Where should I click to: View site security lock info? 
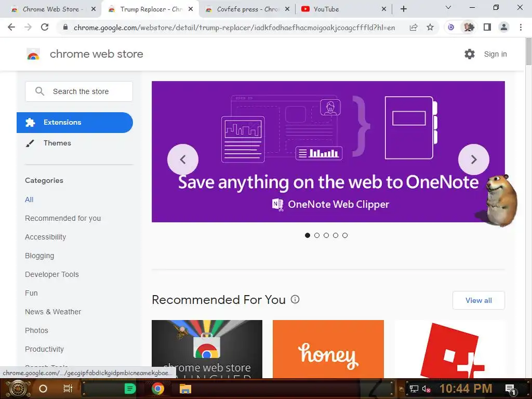[65, 27]
